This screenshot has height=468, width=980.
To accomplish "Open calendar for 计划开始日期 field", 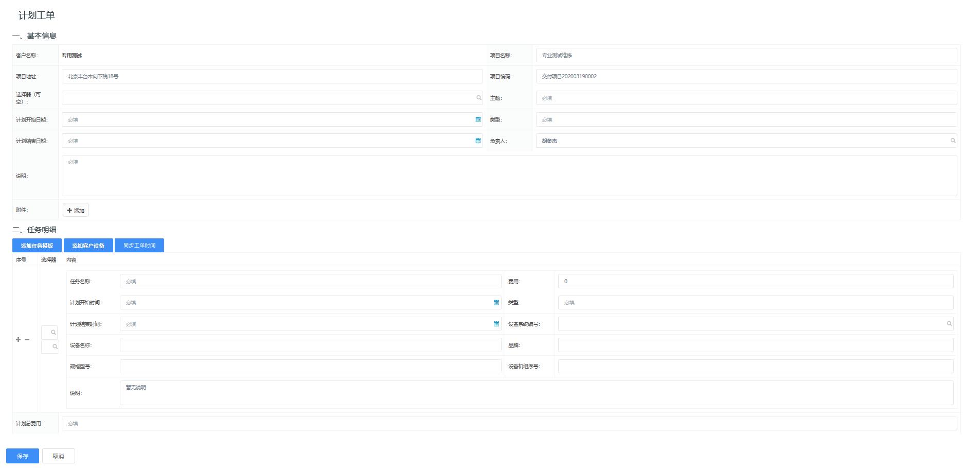I will click(x=478, y=119).
